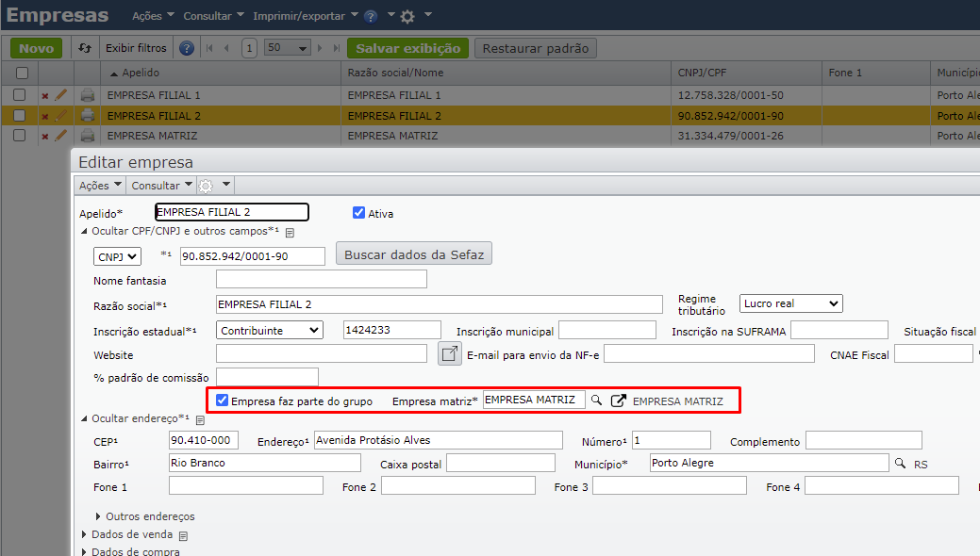Go to last page of results

(x=336, y=48)
